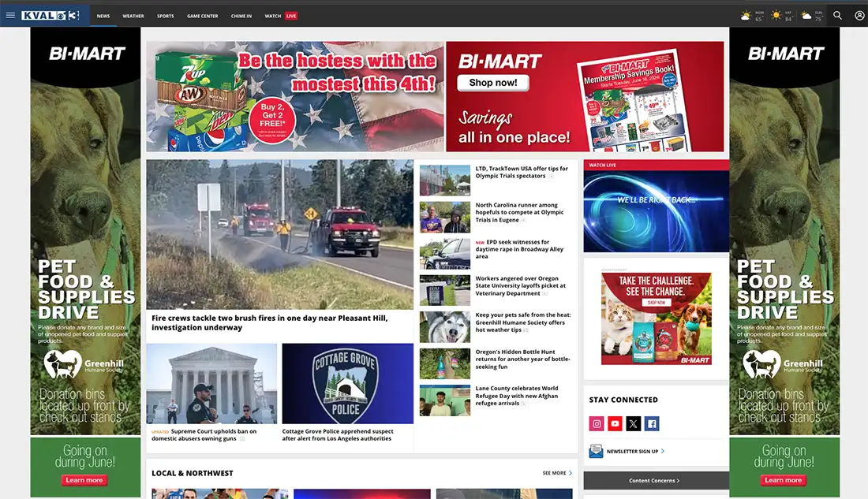Open the Instagram social icon
The height and width of the screenshot is (499, 868).
597,424
